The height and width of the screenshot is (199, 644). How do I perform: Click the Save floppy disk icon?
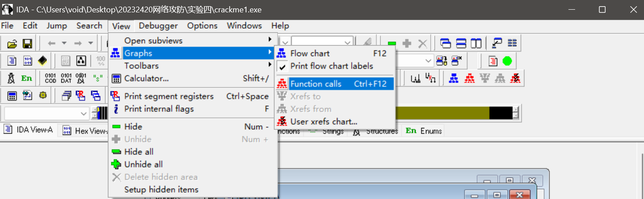[x=27, y=43]
